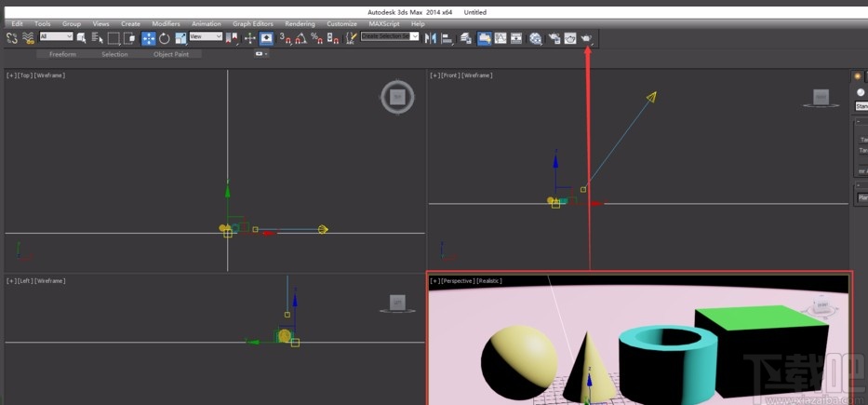The image size is (868, 405).
Task: Open the Manage Layers icon
Action: pyautogui.click(x=466, y=37)
